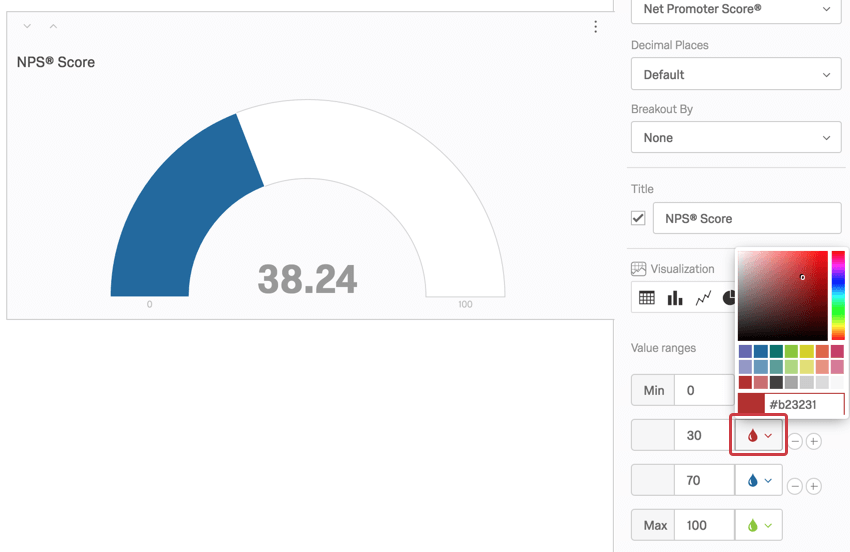The width and height of the screenshot is (850, 552).
Task: Choose the teal preset swatch
Action: pos(776,351)
